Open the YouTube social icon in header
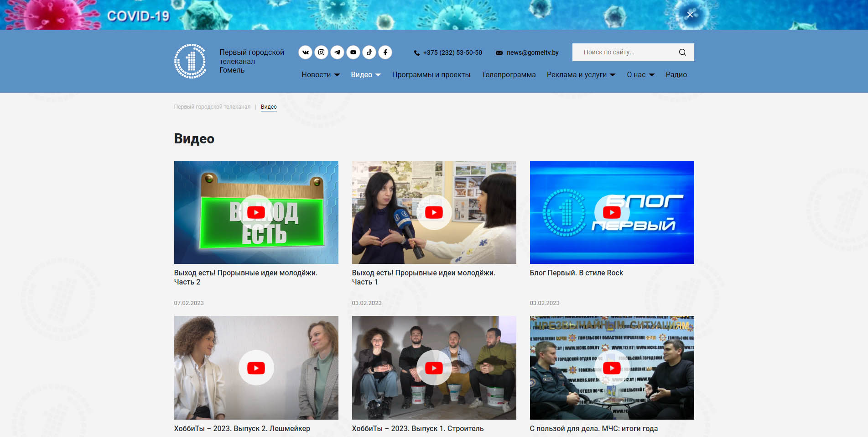Image resolution: width=868 pixels, height=437 pixels. [353, 53]
